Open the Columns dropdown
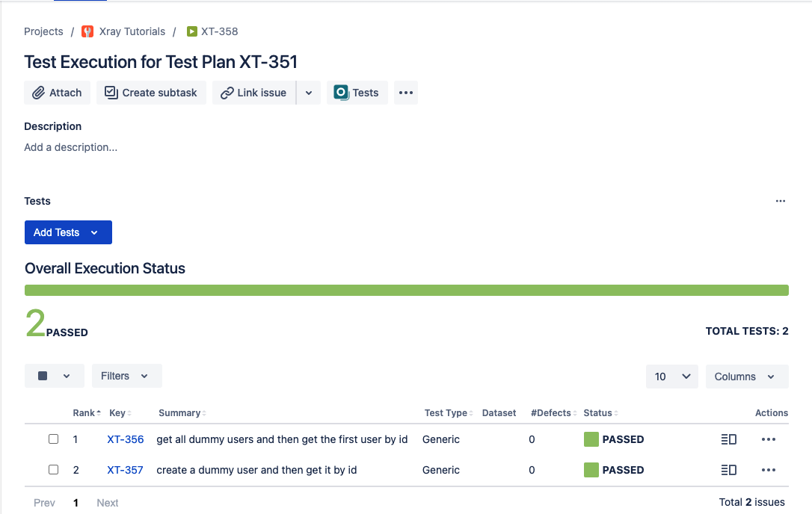The image size is (812, 514). pyautogui.click(x=747, y=377)
